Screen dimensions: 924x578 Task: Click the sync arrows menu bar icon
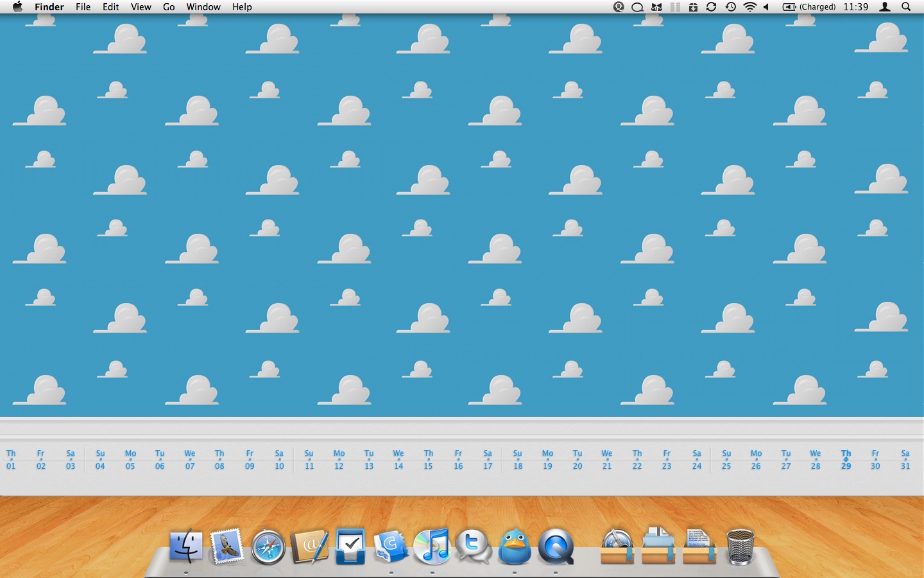pyautogui.click(x=711, y=7)
